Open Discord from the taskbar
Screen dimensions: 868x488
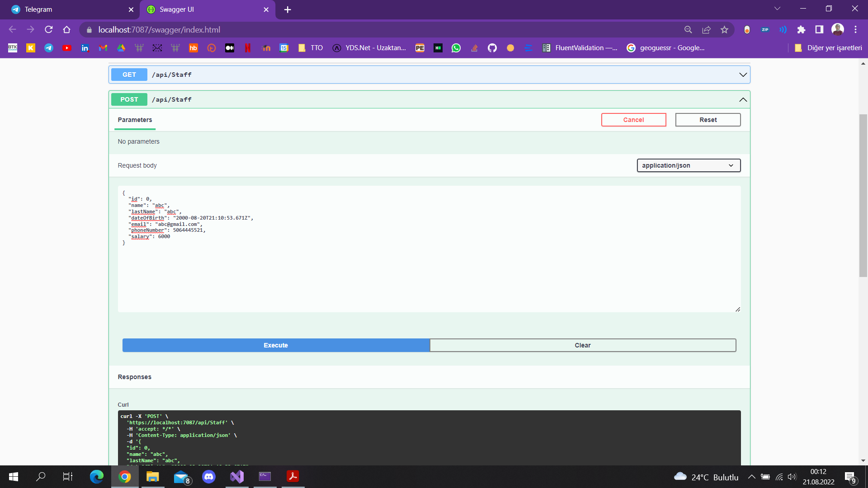pyautogui.click(x=209, y=477)
